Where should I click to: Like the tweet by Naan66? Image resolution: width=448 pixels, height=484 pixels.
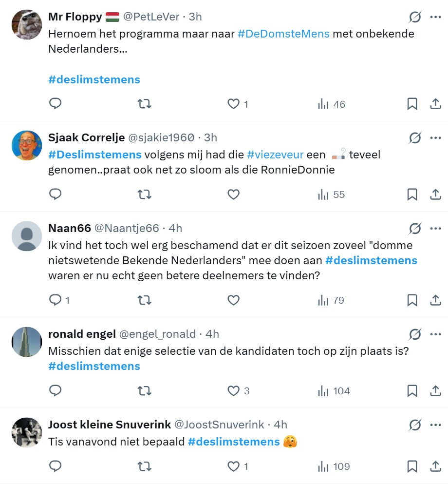pyautogui.click(x=234, y=300)
